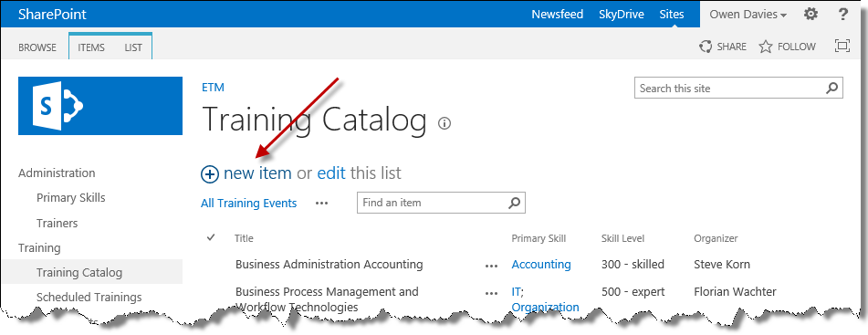Toggle focus on content icon
Image resolution: width=868 pixels, height=335 pixels.
(842, 46)
